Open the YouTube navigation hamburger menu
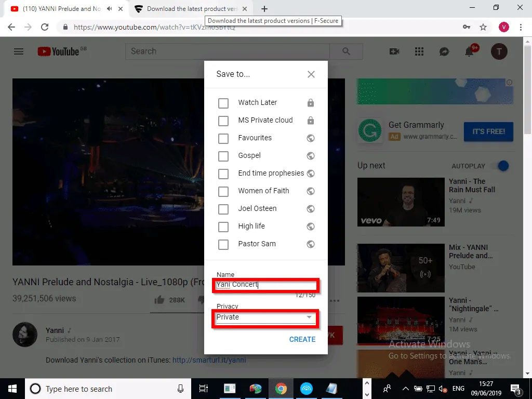This screenshot has height=399, width=532. [18, 51]
